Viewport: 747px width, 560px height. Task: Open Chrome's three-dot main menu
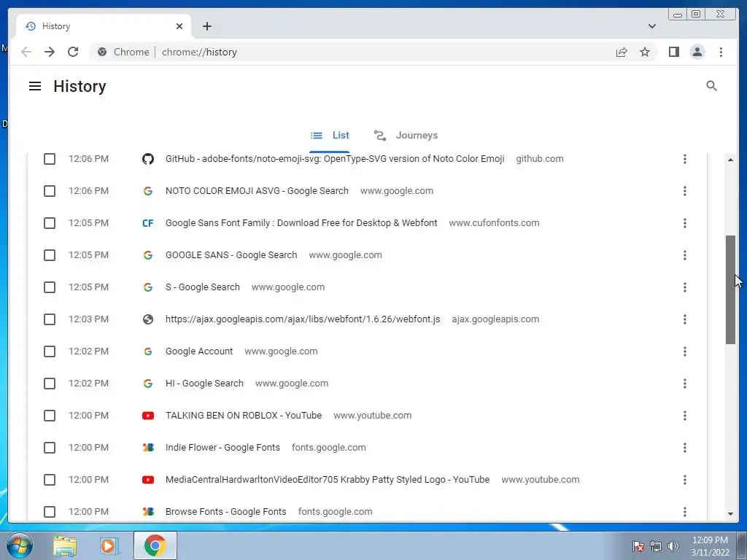point(721,52)
